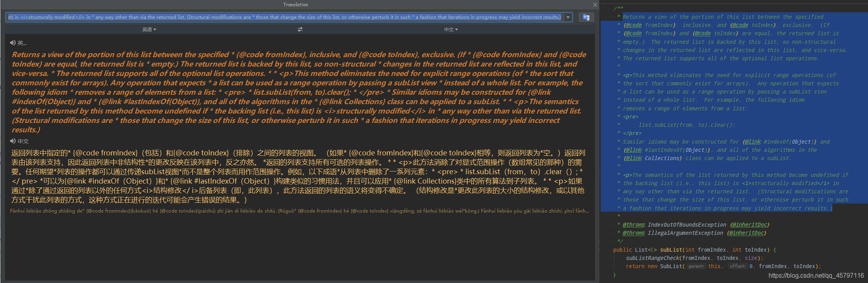Click the <pre> opening tag comment line

coord(630,117)
